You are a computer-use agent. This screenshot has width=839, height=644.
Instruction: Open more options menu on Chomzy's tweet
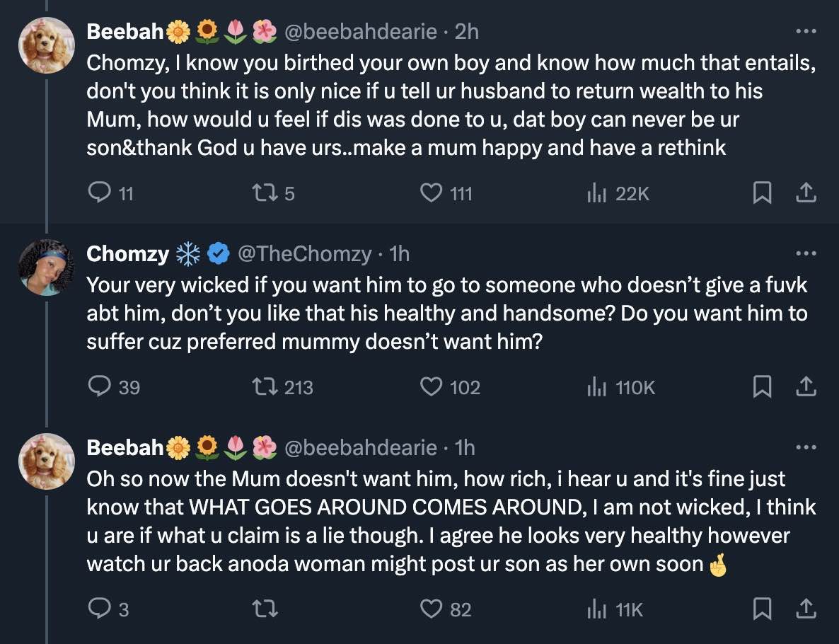pyautogui.click(x=806, y=253)
